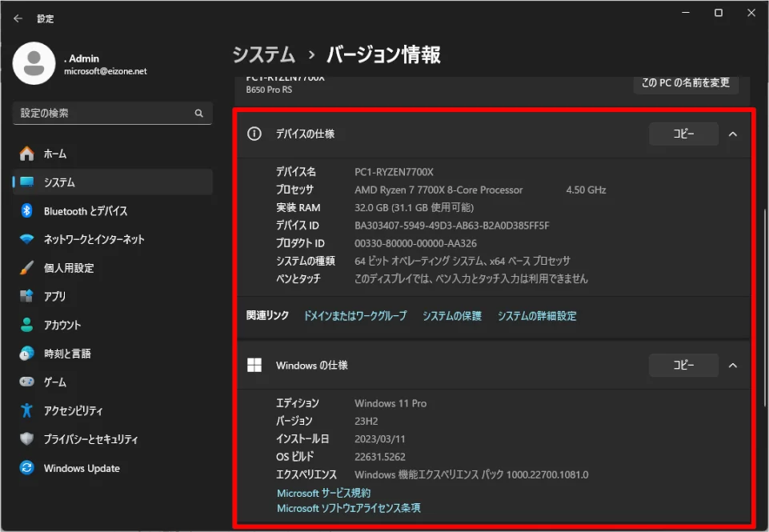Click product ID 00330-80000-00000-AA326
This screenshot has height=532, width=769.
[415, 244]
